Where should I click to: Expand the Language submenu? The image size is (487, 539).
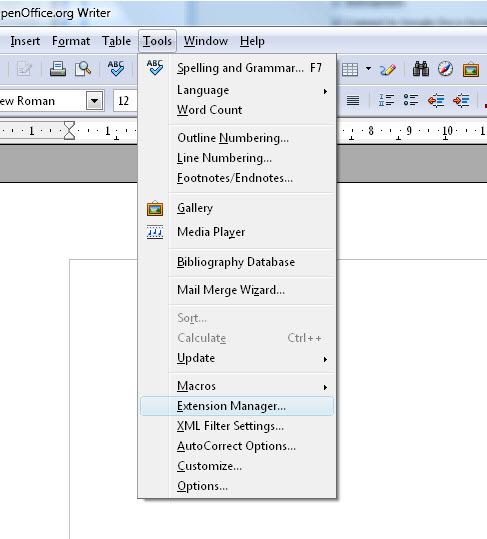(x=237, y=90)
